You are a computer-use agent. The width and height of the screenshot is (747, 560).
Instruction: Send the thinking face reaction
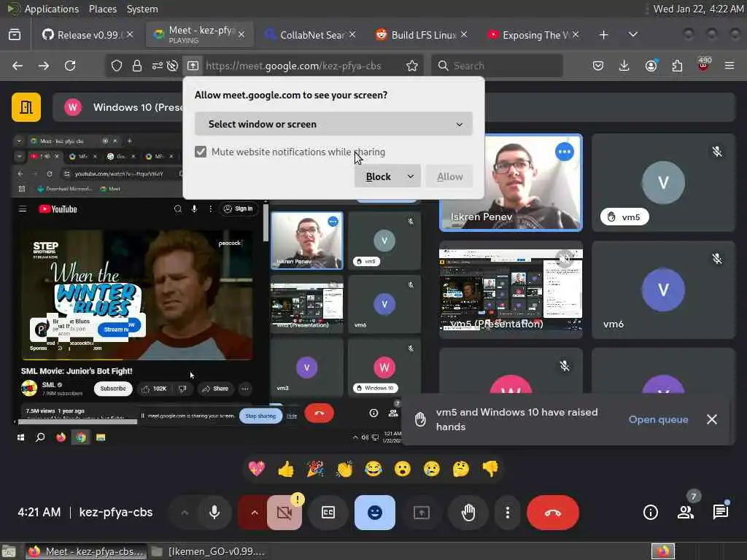tap(461, 469)
